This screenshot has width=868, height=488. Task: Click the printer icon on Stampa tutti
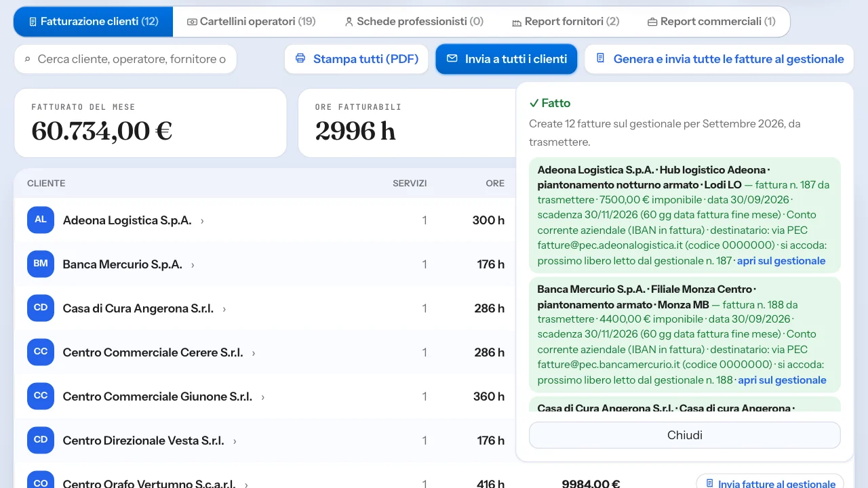point(300,59)
